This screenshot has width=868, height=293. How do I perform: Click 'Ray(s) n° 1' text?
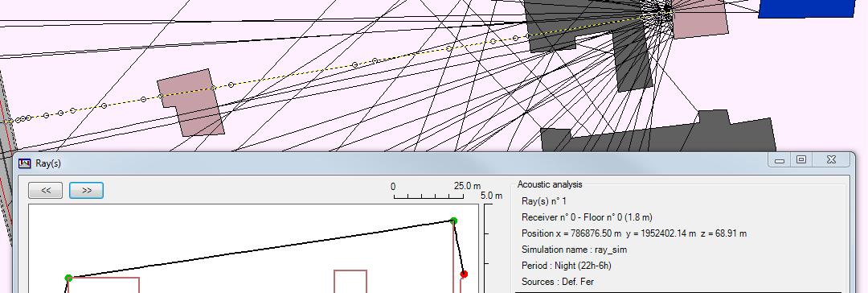click(543, 201)
